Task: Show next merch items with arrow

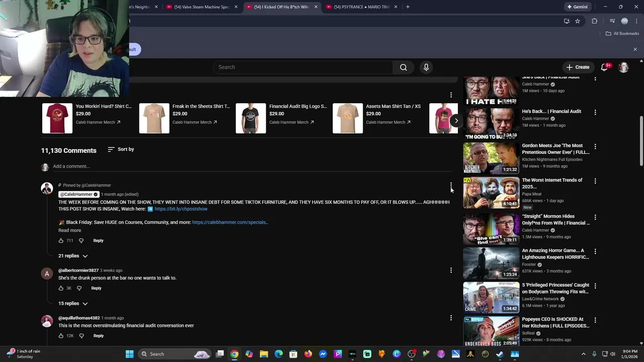Action: 456,121
